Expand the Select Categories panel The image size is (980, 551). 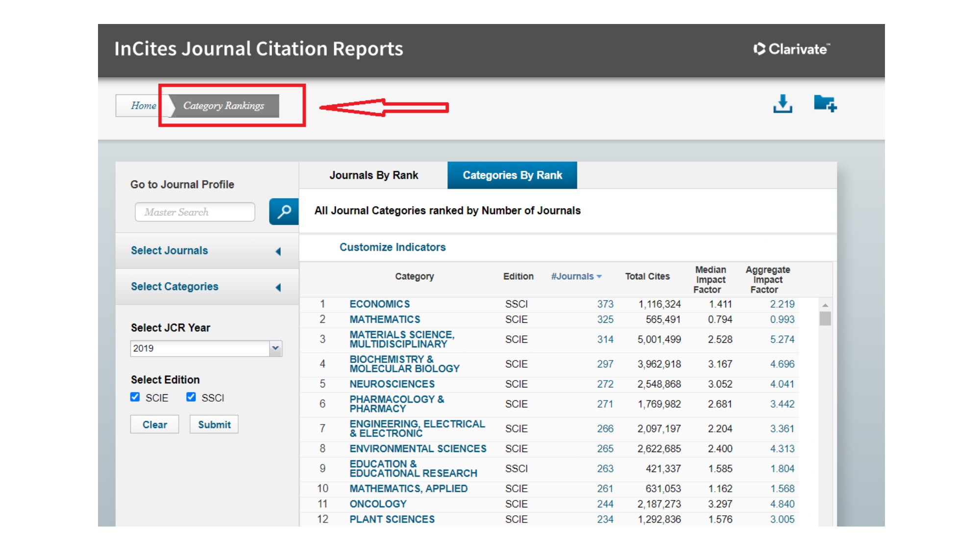(x=207, y=287)
